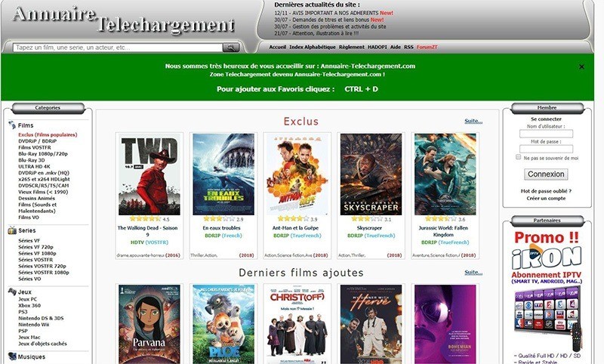Close the green welcome banner

581,66
